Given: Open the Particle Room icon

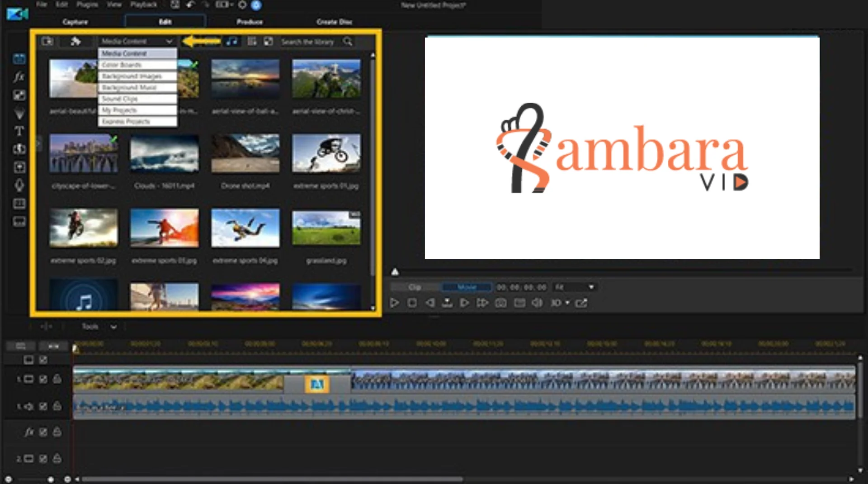Looking at the screenshot, I should [19, 113].
